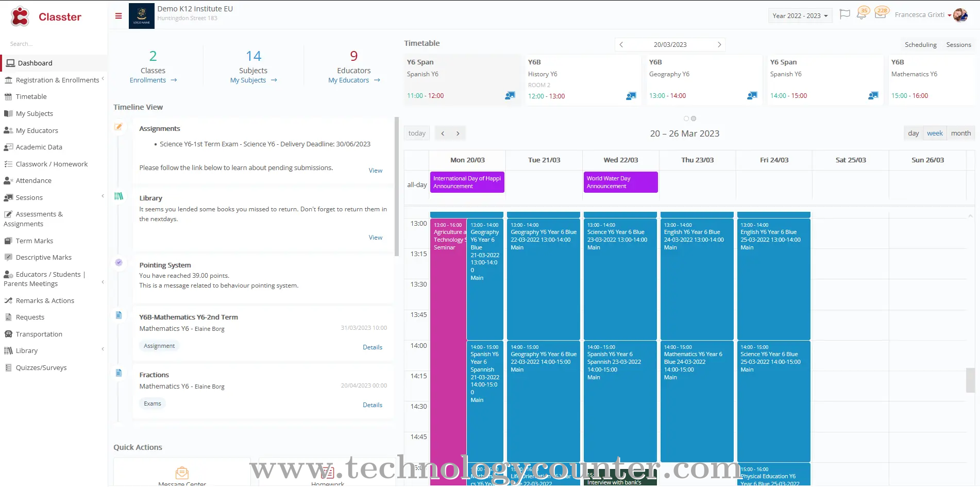This screenshot has height=487, width=980.
Task: Switch calendar to month view
Action: coord(961,133)
